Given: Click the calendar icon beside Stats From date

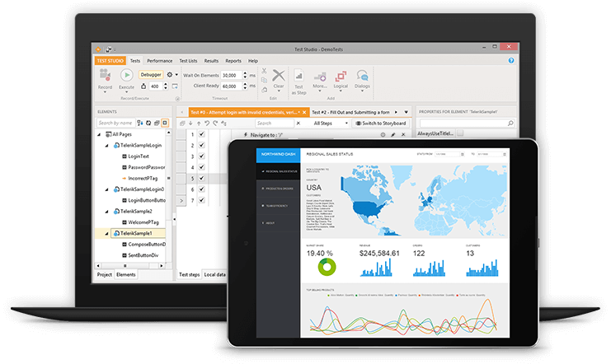Looking at the screenshot, I should coord(463,154).
